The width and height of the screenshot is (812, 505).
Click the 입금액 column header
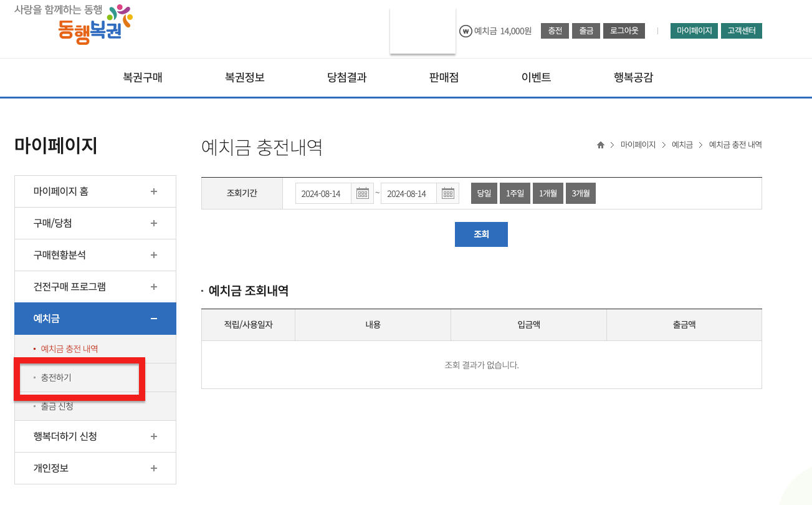coord(529,325)
